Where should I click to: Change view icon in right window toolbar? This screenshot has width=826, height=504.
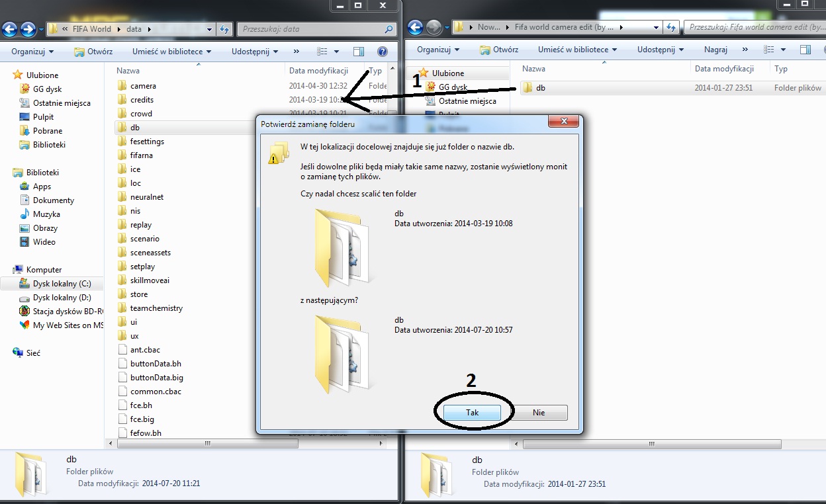click(769, 49)
